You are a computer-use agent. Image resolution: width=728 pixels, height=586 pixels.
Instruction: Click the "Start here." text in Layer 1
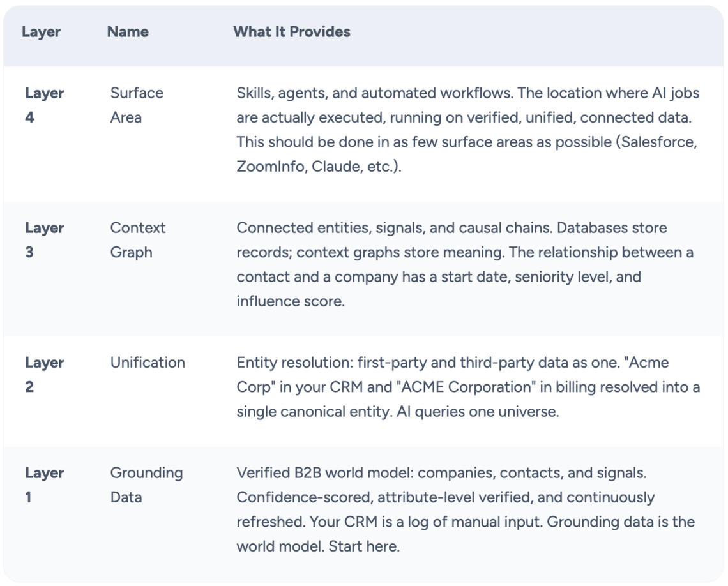tap(364, 546)
